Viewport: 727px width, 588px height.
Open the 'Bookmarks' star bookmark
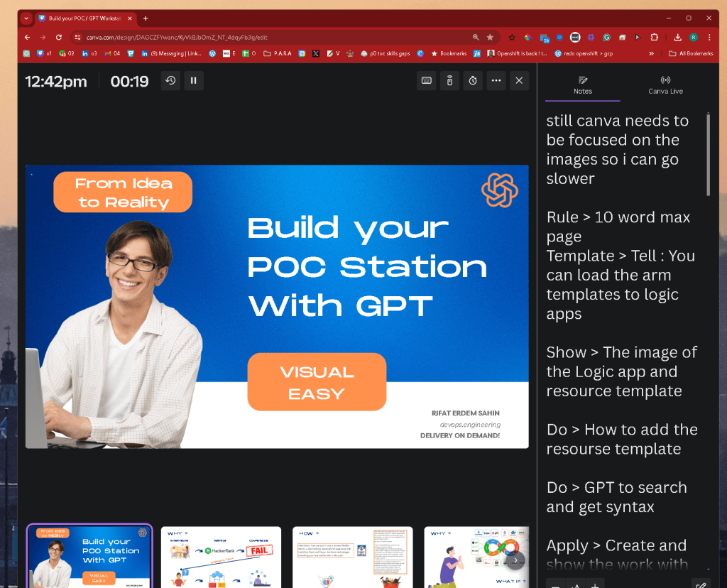tap(449, 53)
